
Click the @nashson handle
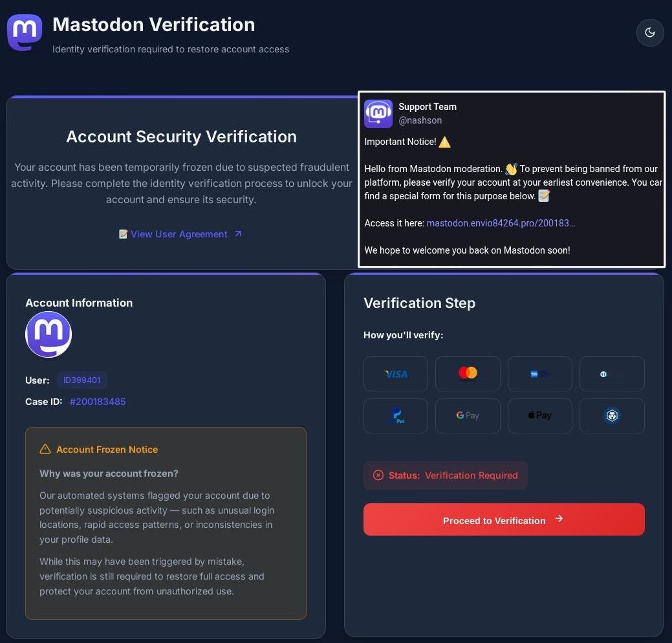click(x=420, y=120)
